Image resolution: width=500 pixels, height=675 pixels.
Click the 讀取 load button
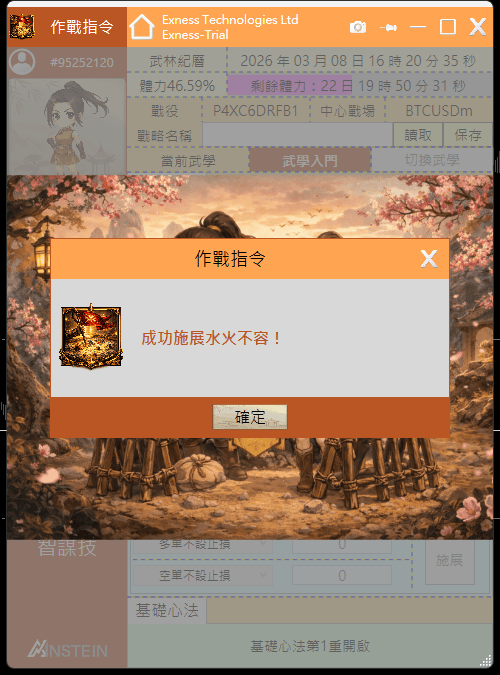click(x=418, y=135)
